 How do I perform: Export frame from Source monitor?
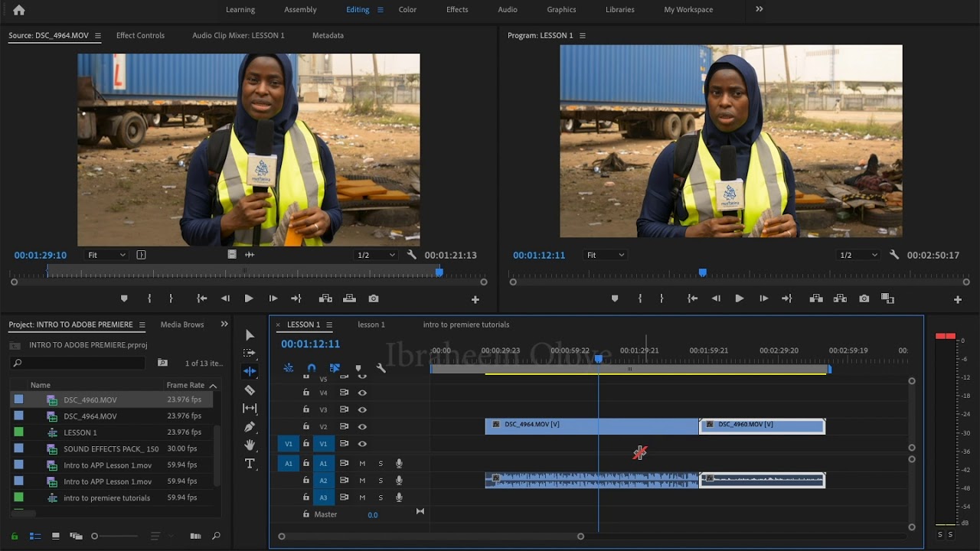(373, 298)
